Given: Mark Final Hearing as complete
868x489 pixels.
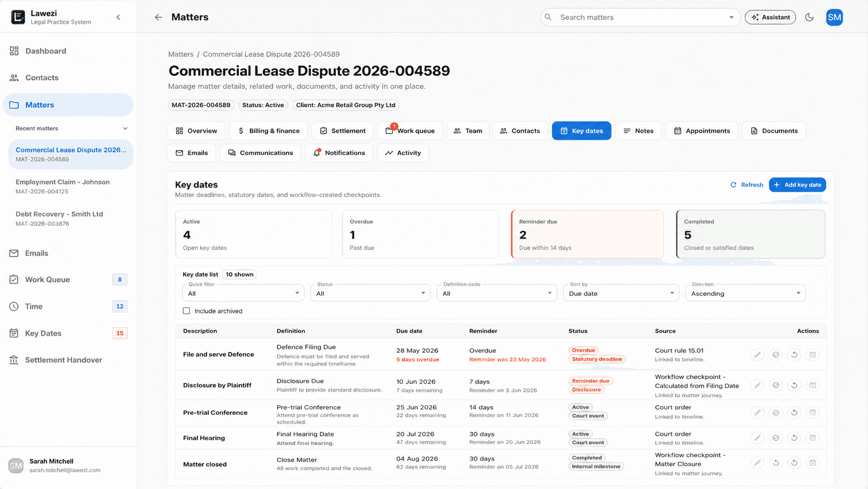Looking at the screenshot, I should click(x=776, y=438).
